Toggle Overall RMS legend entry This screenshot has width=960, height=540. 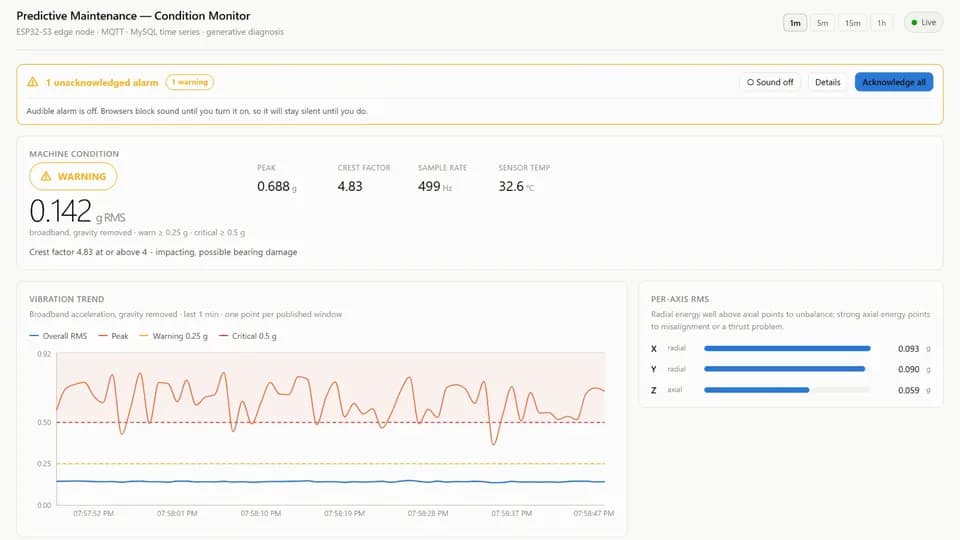tap(58, 336)
